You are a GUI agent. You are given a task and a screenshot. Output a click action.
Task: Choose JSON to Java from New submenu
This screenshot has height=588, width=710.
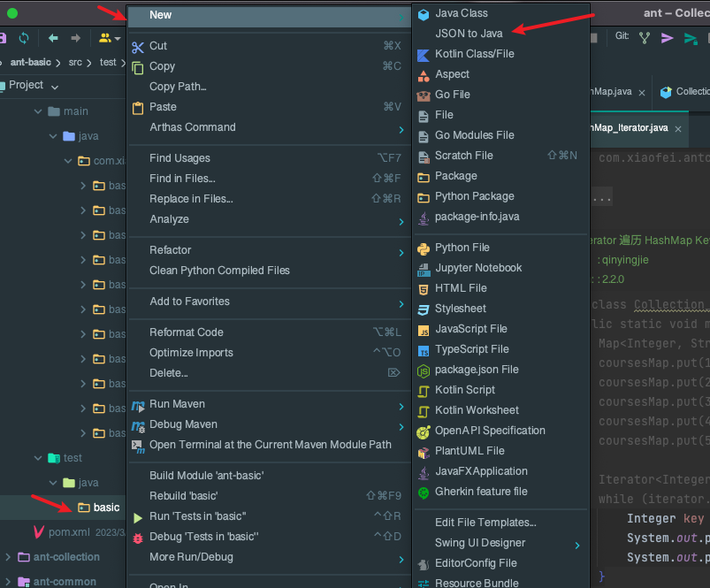(469, 34)
